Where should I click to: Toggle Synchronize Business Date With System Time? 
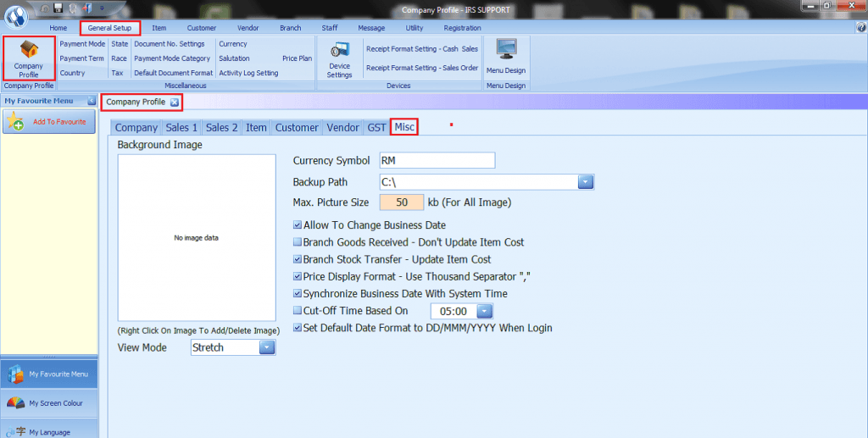point(298,294)
